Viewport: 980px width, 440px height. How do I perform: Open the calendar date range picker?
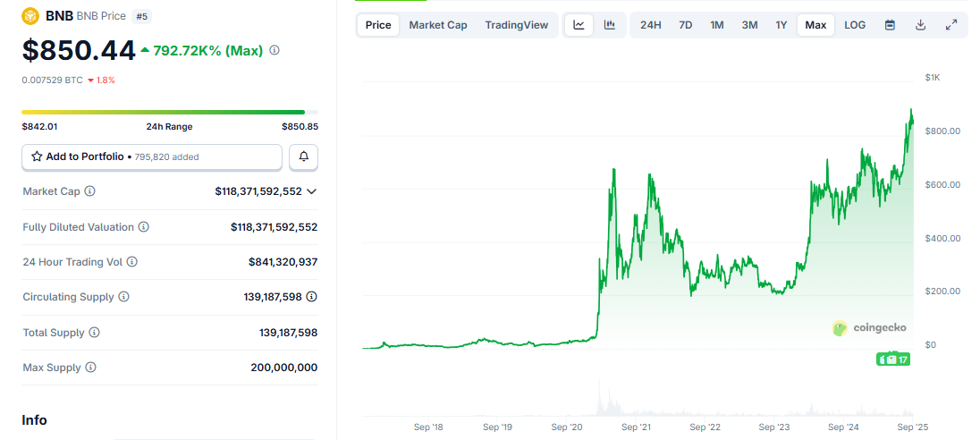point(890,25)
